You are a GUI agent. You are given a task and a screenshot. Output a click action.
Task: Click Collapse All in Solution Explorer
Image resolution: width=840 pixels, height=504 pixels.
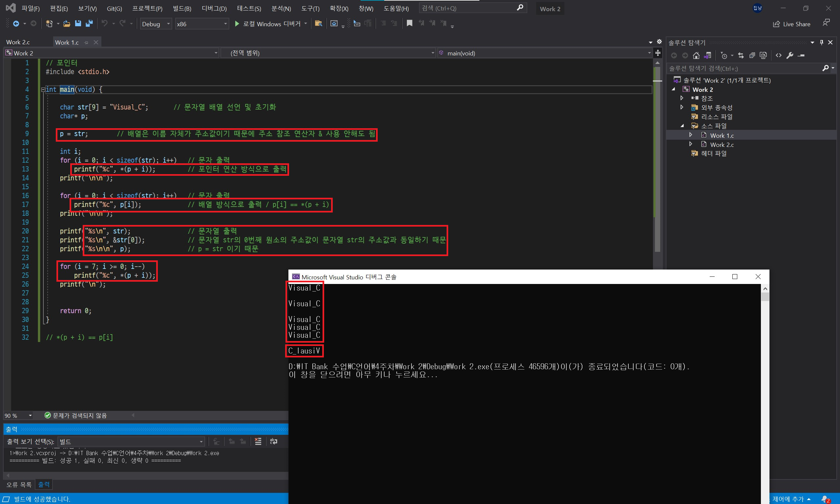[752, 55]
